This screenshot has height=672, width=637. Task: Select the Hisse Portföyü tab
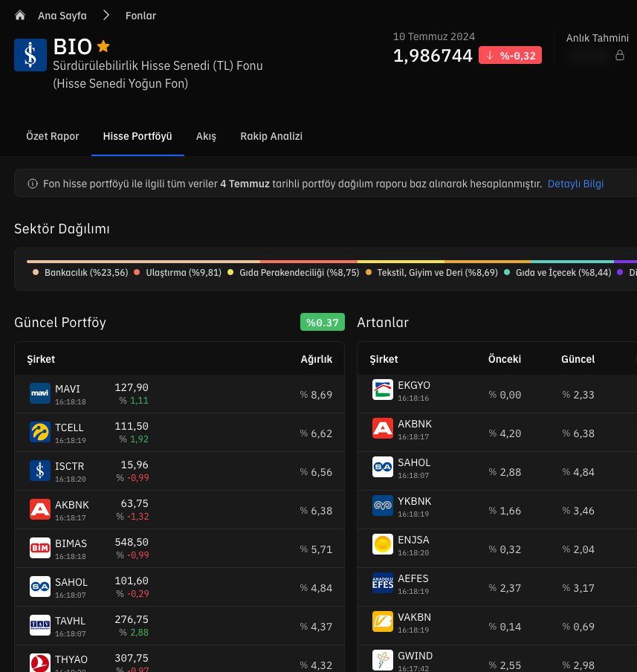click(138, 136)
